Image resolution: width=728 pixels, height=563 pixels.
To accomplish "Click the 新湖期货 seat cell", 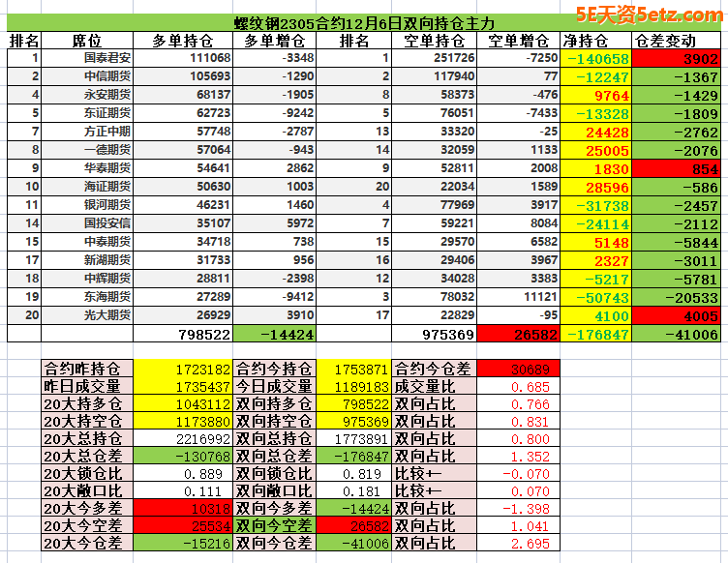I will pyautogui.click(x=87, y=260).
